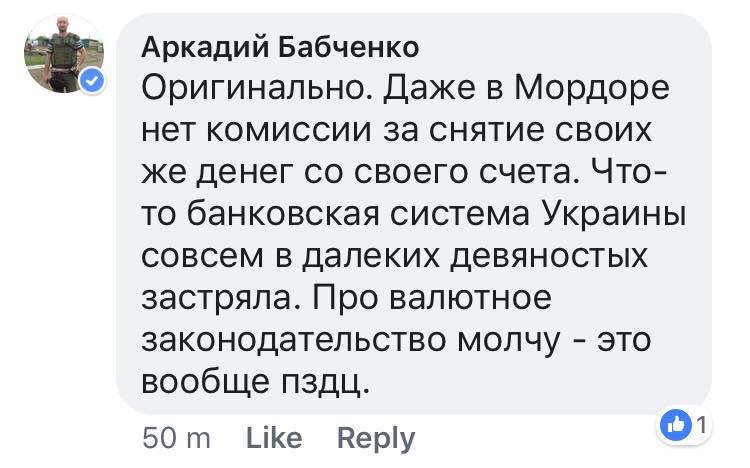Like the comment via Like link
This screenshot has height=468, width=750.
(x=274, y=437)
